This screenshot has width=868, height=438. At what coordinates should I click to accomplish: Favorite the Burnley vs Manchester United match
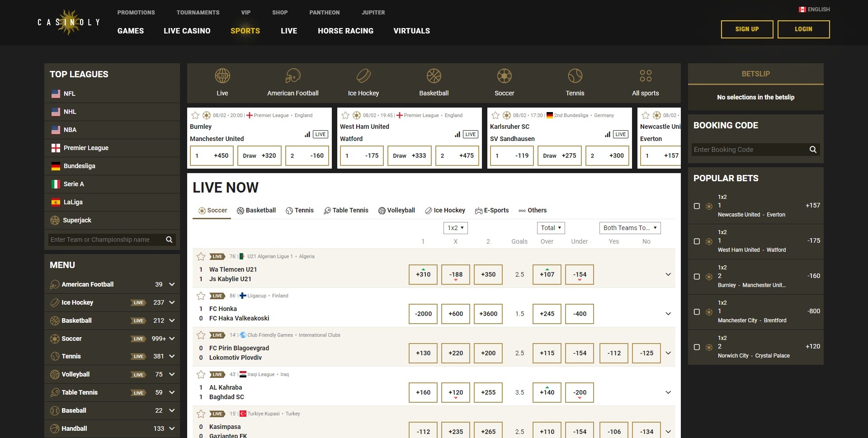pos(195,115)
